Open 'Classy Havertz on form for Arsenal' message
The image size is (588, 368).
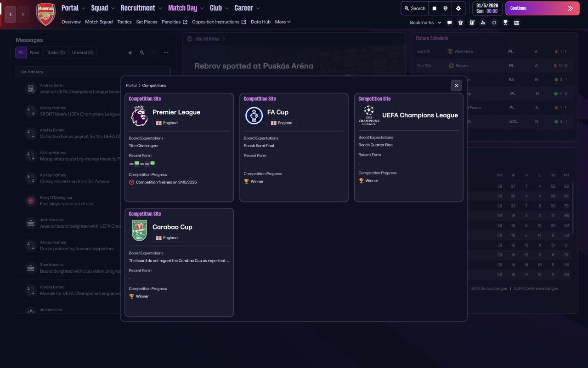click(75, 181)
